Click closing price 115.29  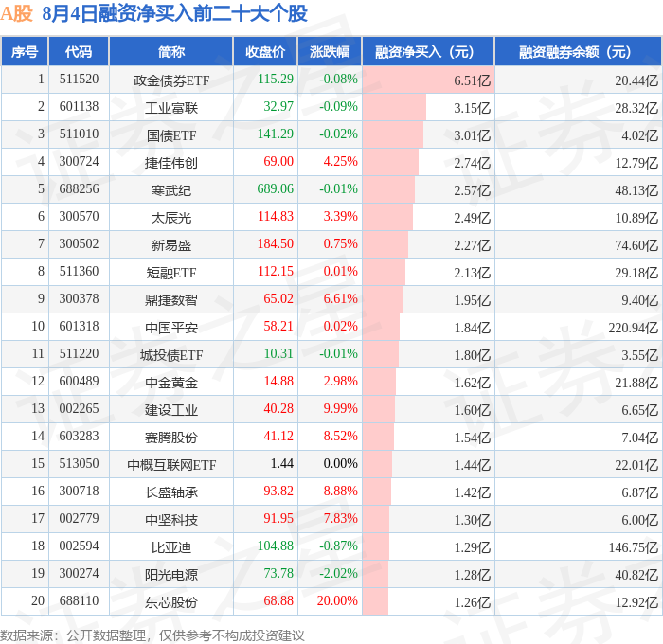[x=276, y=79]
